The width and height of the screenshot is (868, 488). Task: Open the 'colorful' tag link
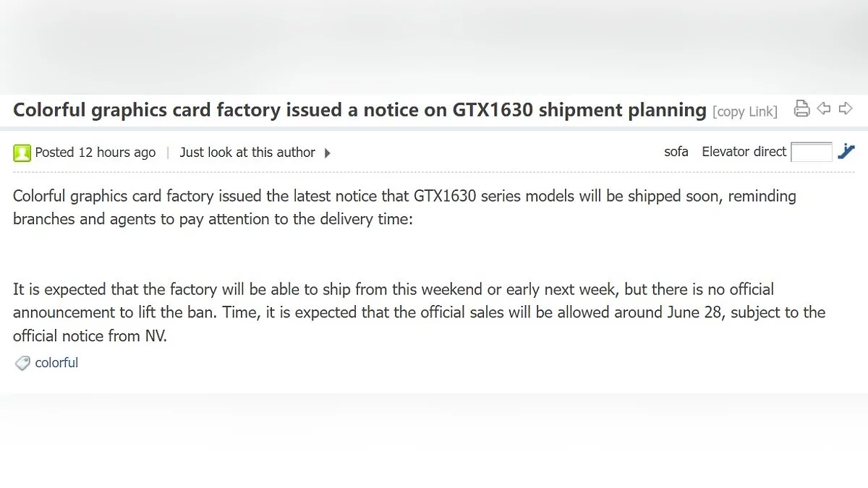pos(56,363)
